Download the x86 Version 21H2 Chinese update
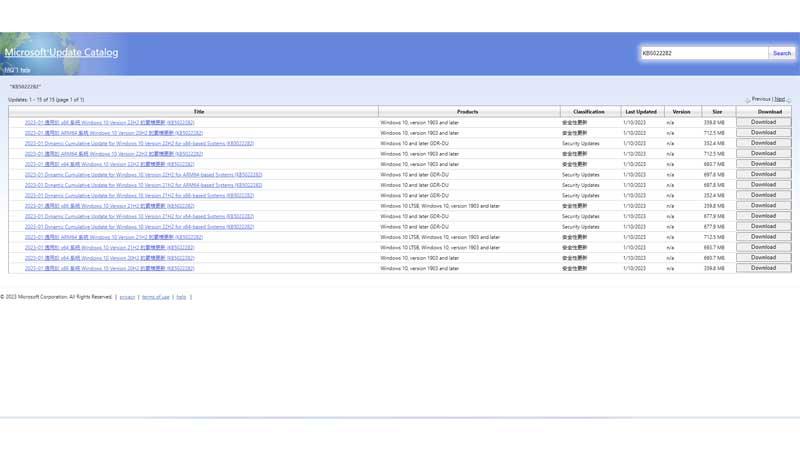Screen dimensions: 800x450 pos(763,206)
